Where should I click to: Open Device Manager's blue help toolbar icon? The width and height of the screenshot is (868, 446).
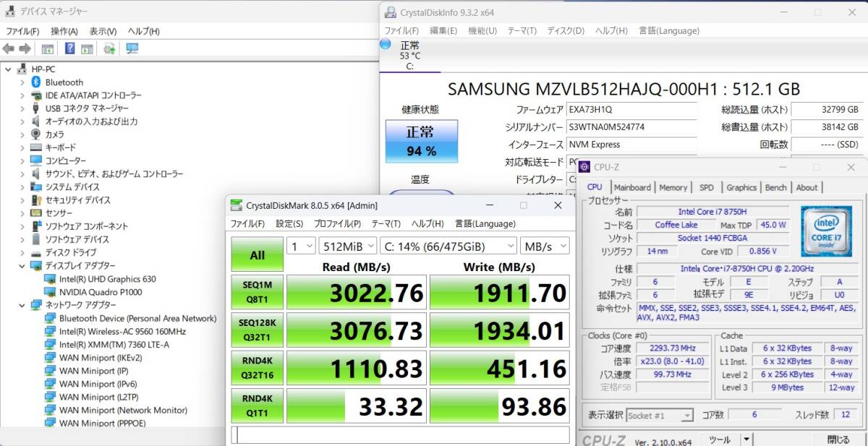coord(70,48)
